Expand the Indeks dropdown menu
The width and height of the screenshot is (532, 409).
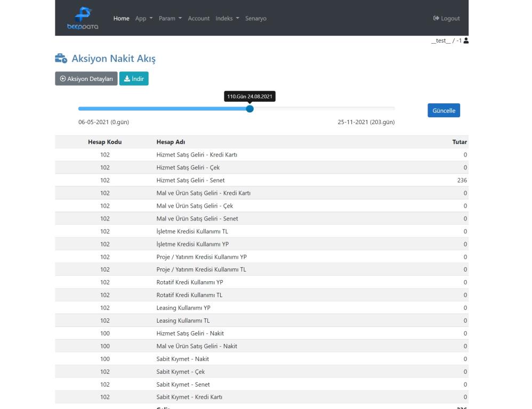tap(227, 18)
